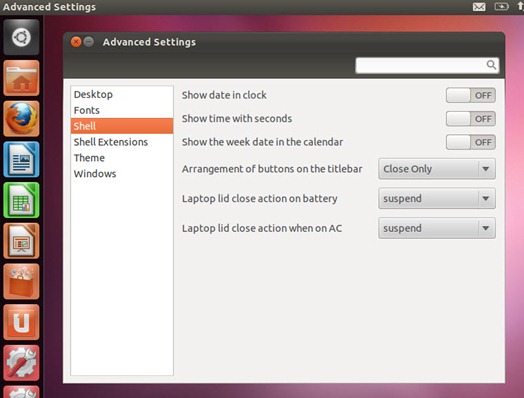Screen dimensions: 524x398
Task: Click Advanced Settings title in top panel
Action: tap(49, 7)
